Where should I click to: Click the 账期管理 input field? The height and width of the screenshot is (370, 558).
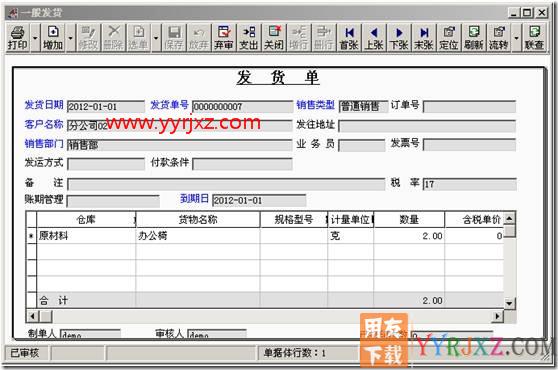pyautogui.click(x=113, y=201)
